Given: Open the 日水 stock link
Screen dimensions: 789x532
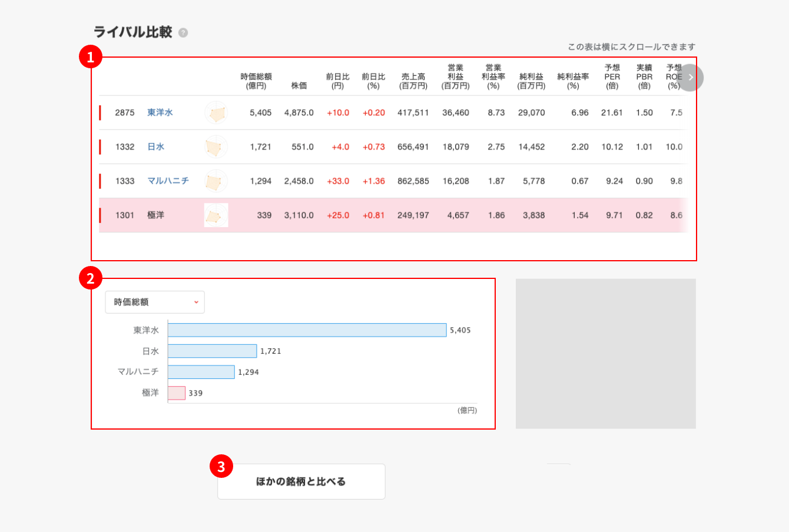Looking at the screenshot, I should tap(156, 147).
